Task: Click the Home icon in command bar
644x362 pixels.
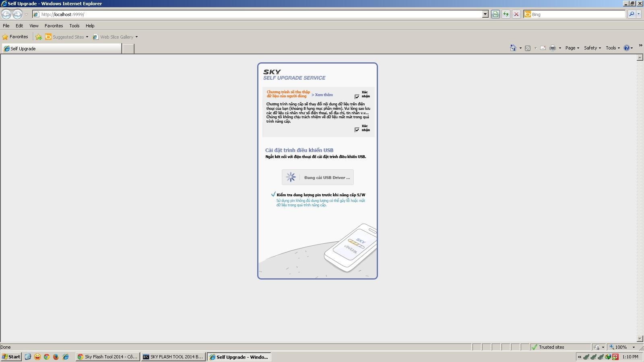Action: click(x=513, y=48)
